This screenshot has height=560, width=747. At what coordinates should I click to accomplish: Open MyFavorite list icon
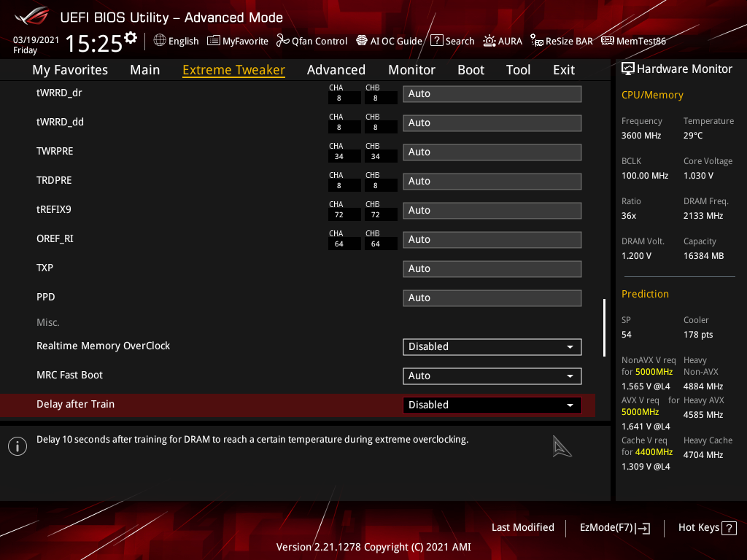[214, 41]
